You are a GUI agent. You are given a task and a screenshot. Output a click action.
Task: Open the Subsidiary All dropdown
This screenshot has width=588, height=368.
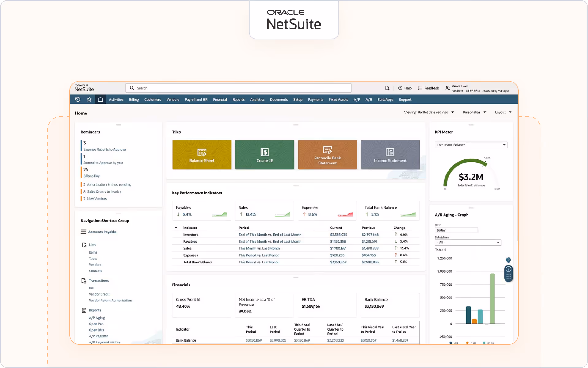[x=468, y=243]
